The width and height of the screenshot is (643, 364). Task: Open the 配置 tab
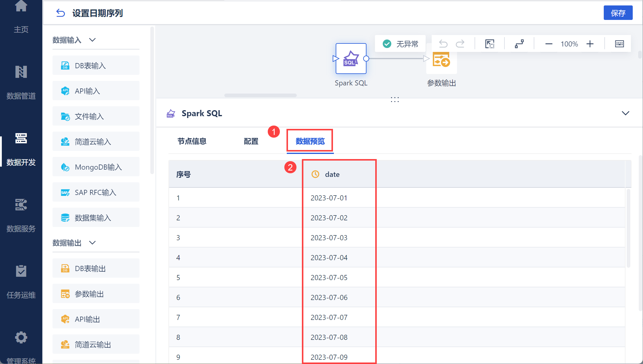(x=251, y=141)
